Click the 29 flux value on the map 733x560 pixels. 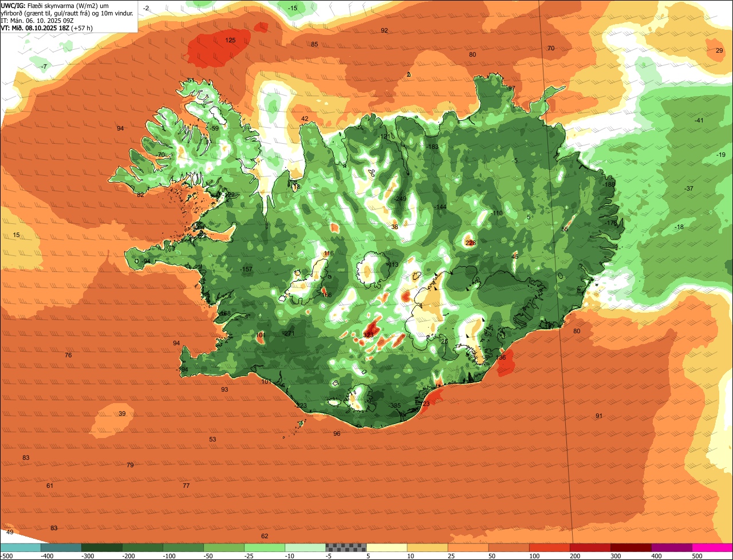[x=719, y=50]
